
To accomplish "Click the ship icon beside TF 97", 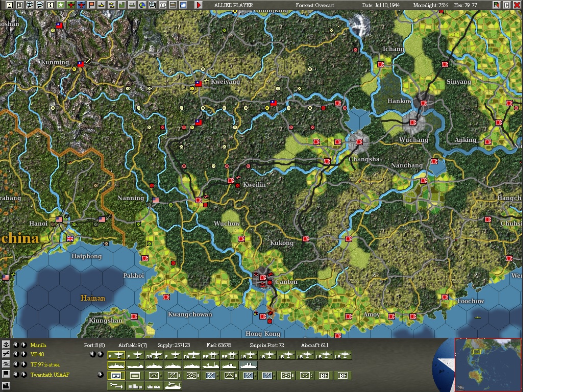I will point(6,364).
